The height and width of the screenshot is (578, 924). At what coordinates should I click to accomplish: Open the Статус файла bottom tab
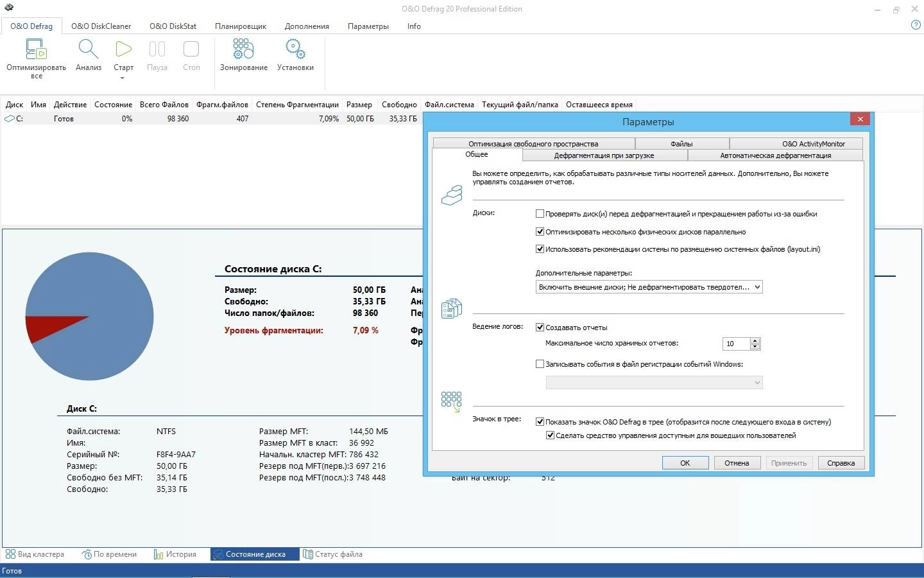(332, 554)
